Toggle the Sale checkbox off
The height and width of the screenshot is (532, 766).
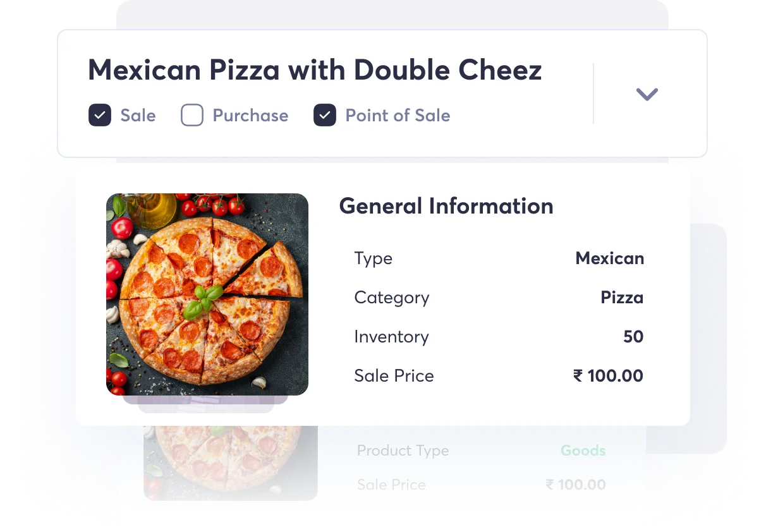coord(99,115)
